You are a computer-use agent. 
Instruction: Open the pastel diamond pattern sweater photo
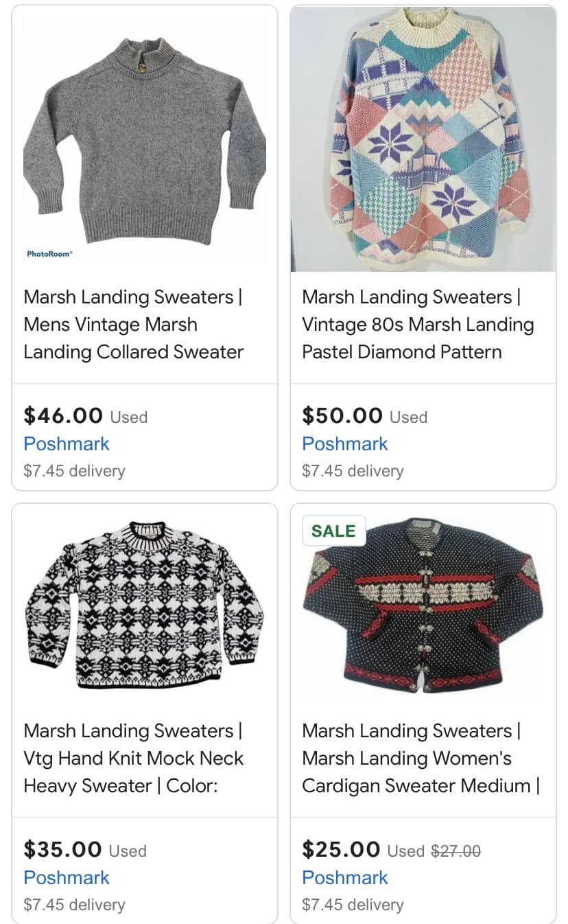(423, 141)
